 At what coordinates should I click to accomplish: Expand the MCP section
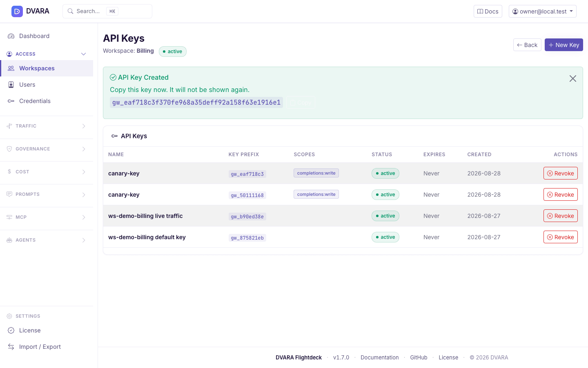click(x=47, y=217)
